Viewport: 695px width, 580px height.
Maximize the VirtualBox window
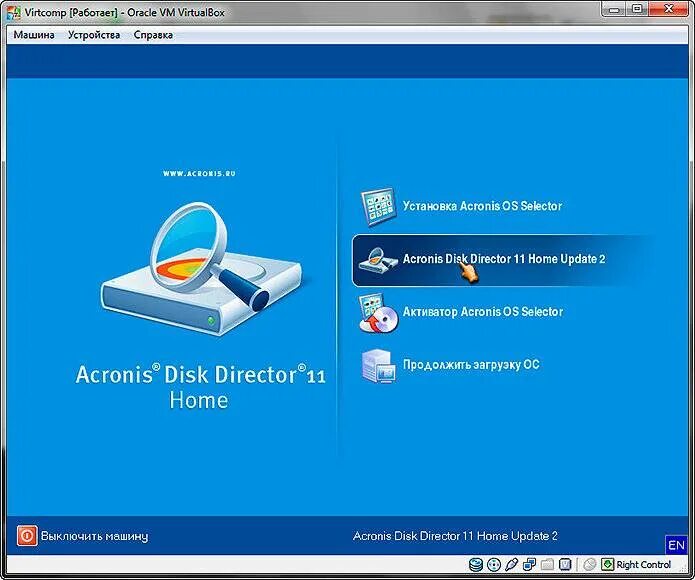tap(636, 9)
